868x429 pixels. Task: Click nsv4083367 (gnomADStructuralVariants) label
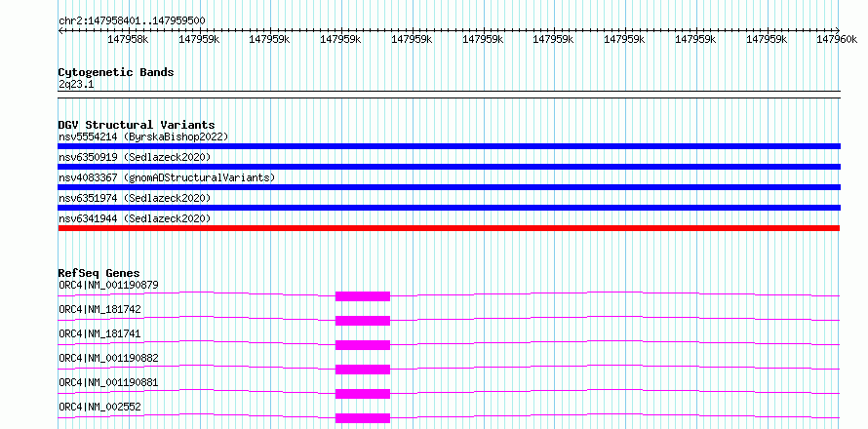point(167,177)
